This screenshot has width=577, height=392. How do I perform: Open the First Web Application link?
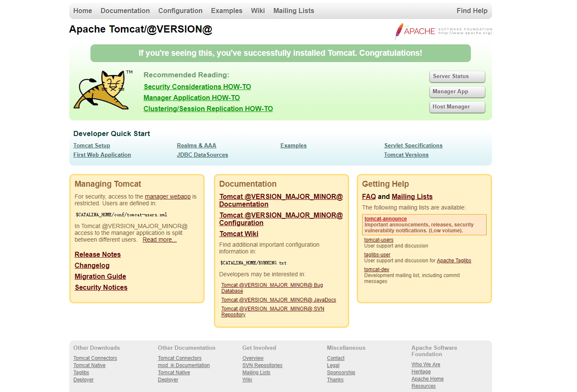point(102,155)
